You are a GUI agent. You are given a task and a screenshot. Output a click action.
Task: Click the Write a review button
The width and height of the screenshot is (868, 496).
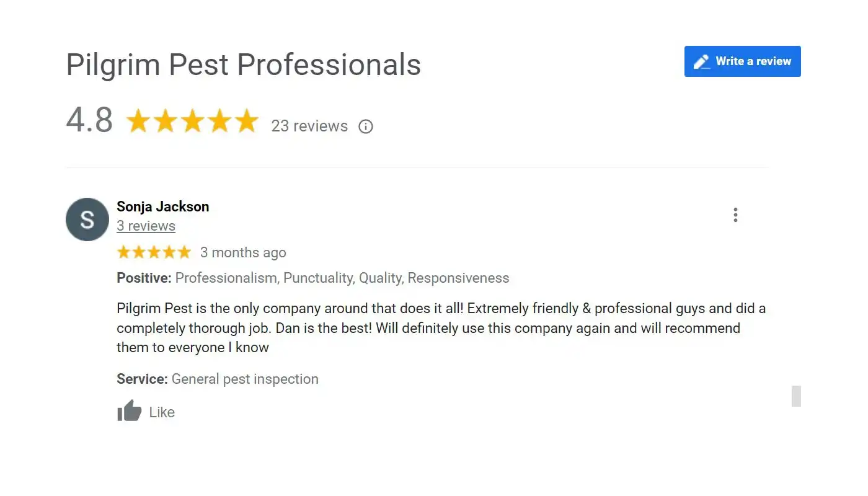point(742,61)
